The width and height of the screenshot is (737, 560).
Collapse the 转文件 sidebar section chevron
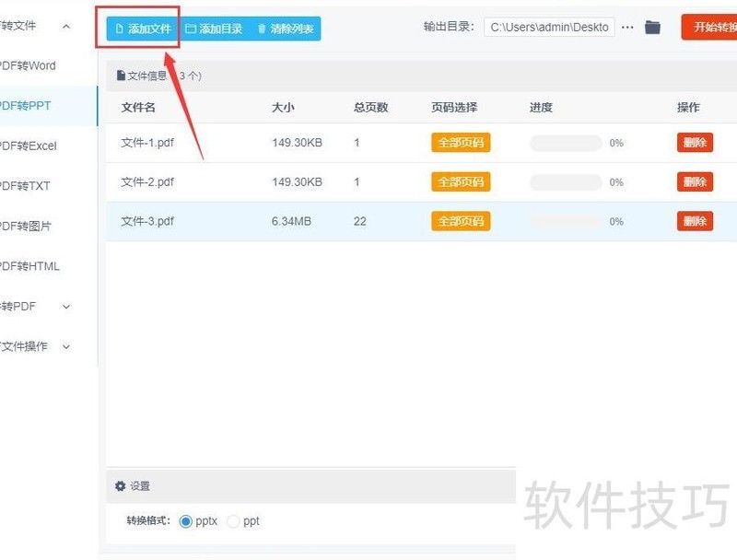coord(66,26)
